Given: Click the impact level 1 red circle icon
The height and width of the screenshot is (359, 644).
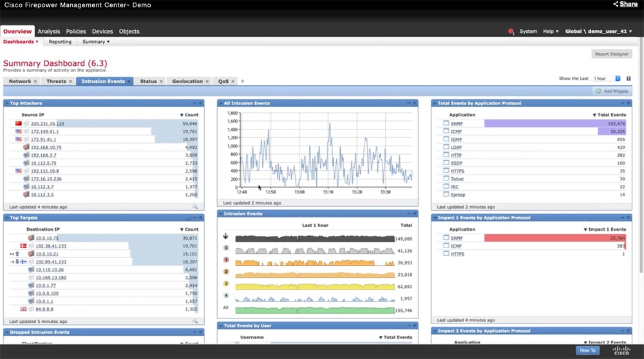Looking at the screenshot, I should 225,260.
